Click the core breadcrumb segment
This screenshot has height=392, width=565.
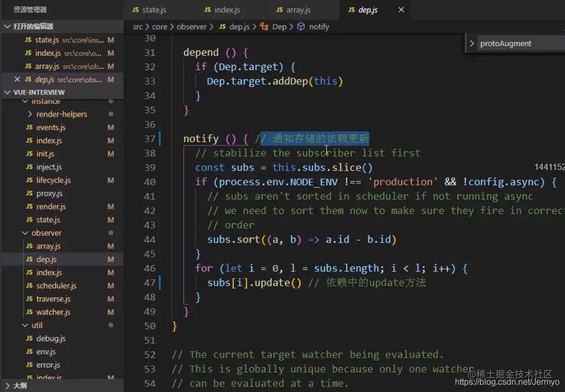159,27
